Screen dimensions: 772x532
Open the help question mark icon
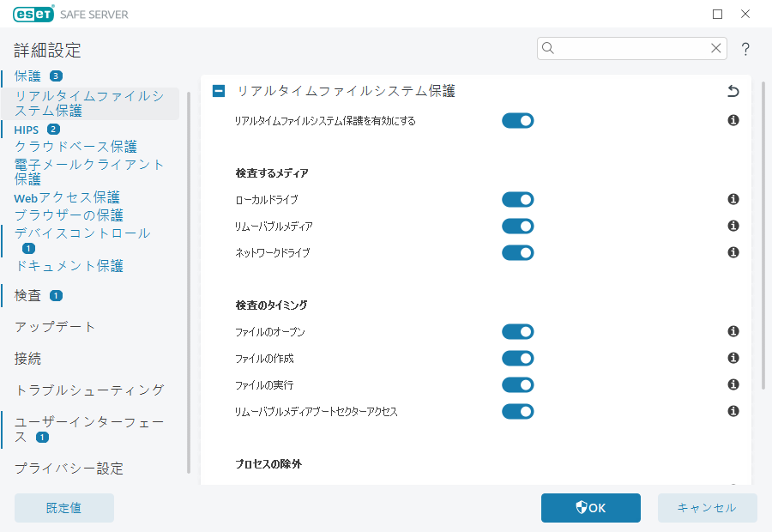(745, 49)
